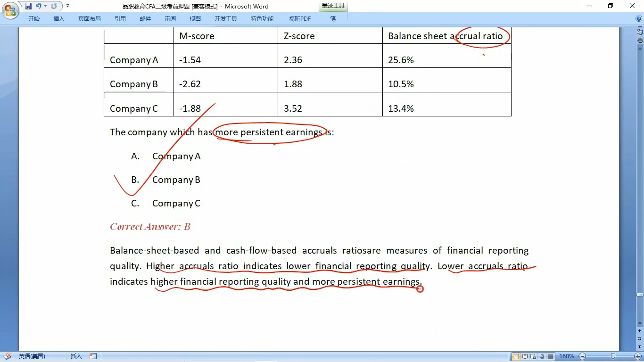Click the -2.62 M-score value
Image resolution: width=644 pixels, height=362 pixels.
point(190,84)
